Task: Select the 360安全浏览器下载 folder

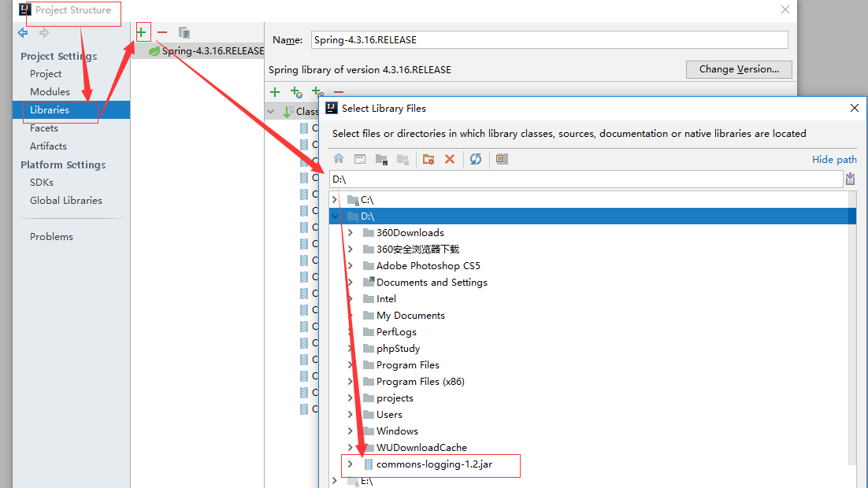Action: pos(417,250)
